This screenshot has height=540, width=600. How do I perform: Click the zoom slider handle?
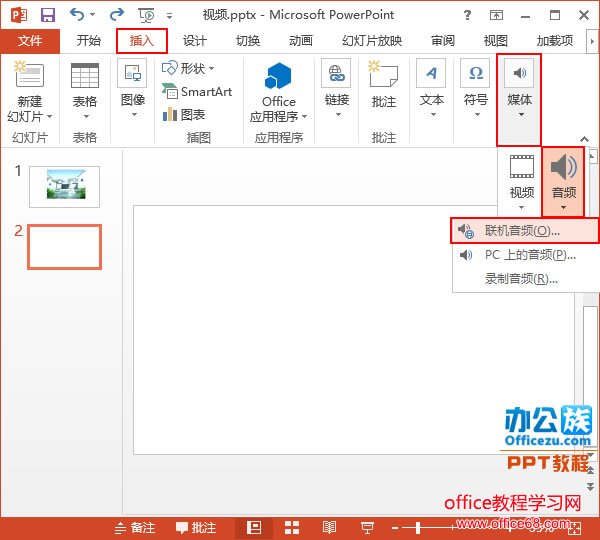[418, 528]
